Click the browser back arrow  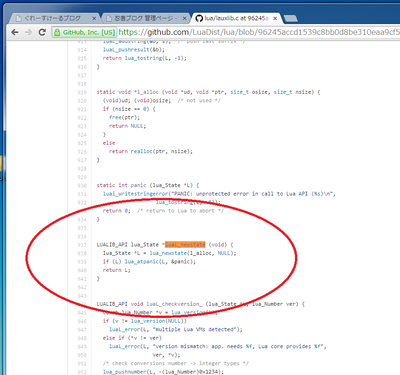coord(15,32)
